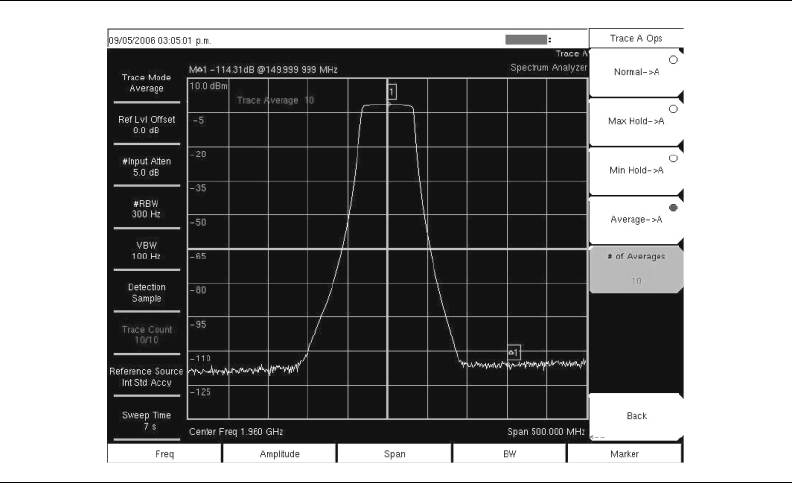Activate the Average->A softkey
Viewport: 792px width, 483px height.
coord(636,220)
